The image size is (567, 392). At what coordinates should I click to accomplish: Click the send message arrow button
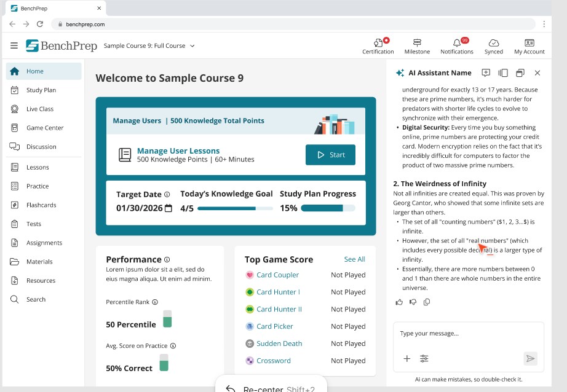pos(529,358)
